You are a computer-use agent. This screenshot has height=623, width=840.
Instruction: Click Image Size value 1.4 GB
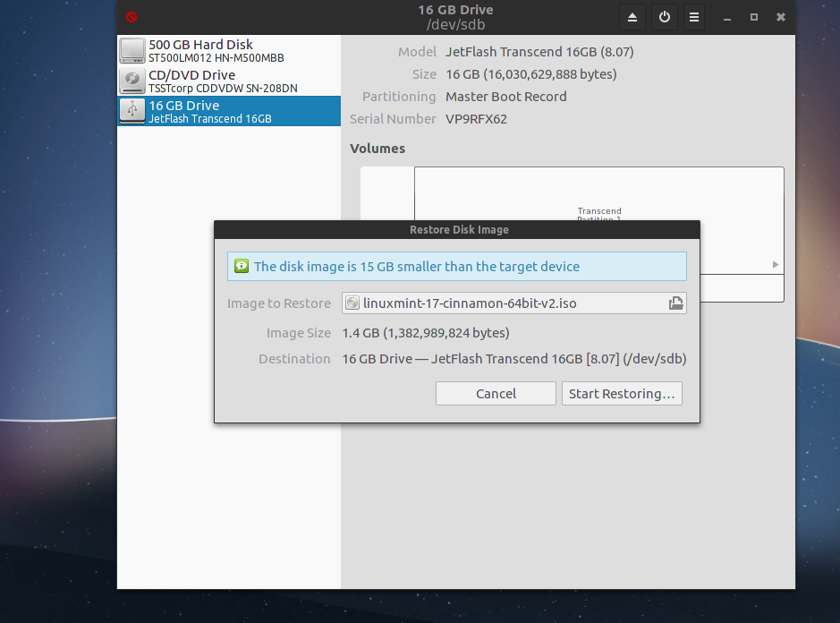[426, 333]
